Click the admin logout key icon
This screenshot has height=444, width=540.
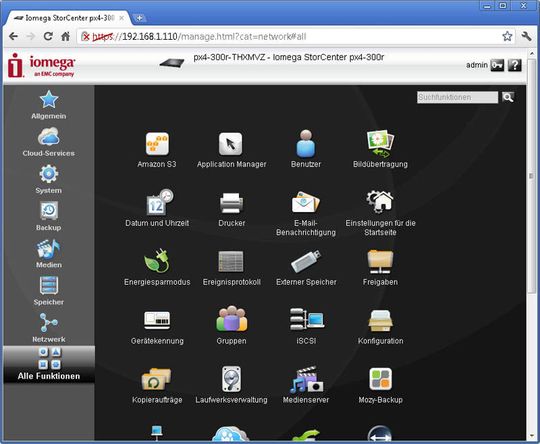click(x=497, y=65)
